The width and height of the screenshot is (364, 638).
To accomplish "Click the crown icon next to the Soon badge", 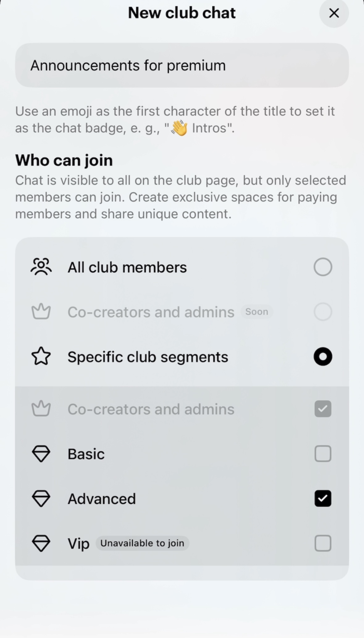I will click(41, 312).
